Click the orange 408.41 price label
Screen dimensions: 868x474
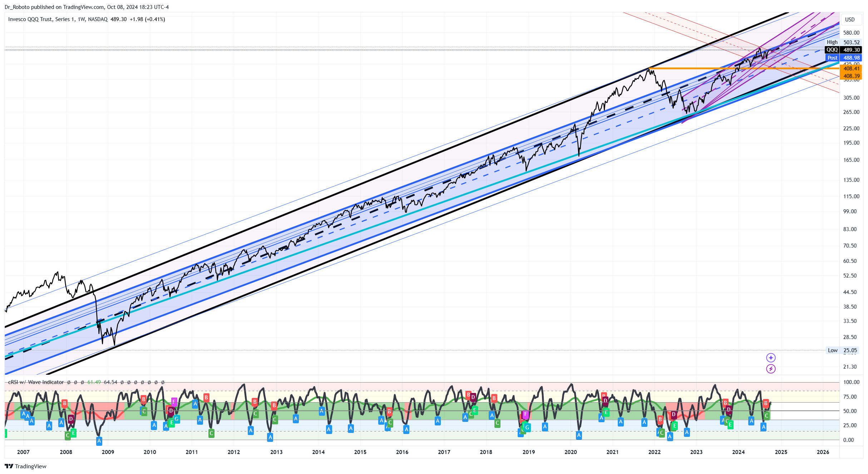pyautogui.click(x=851, y=69)
